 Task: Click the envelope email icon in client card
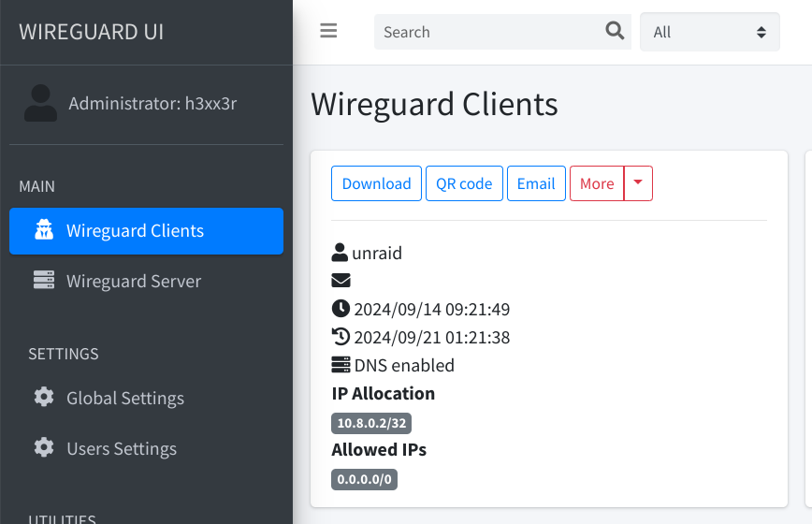pos(341,280)
